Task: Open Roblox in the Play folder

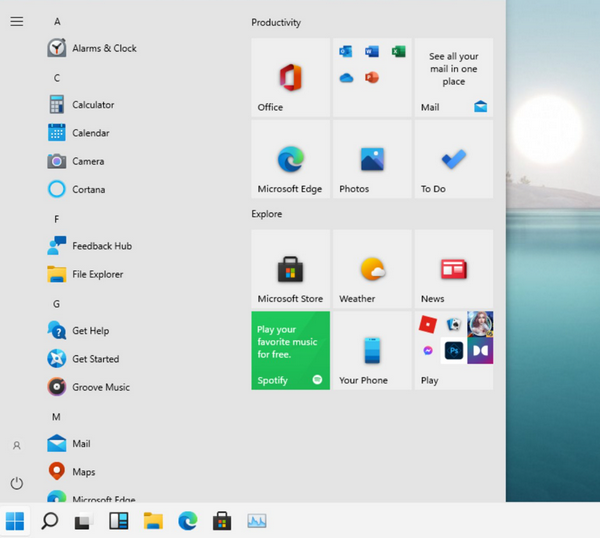Action: tap(428, 324)
